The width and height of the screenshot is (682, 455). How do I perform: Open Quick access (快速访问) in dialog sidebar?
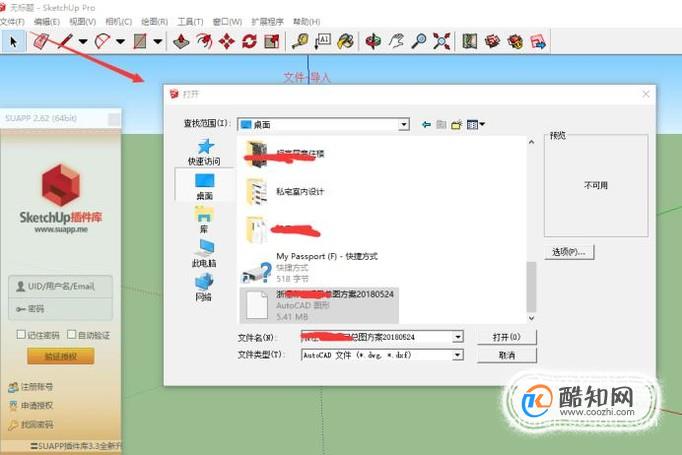[x=204, y=152]
